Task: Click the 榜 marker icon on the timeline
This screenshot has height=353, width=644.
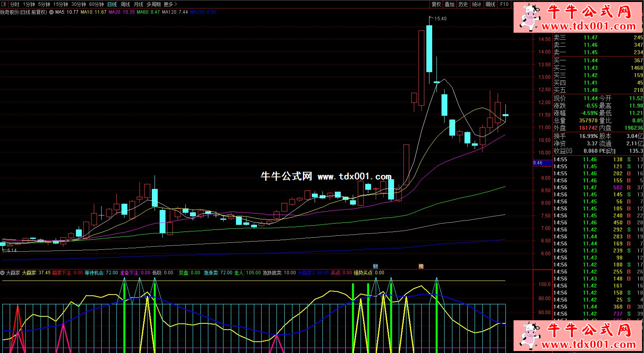Action: [x=421, y=266]
